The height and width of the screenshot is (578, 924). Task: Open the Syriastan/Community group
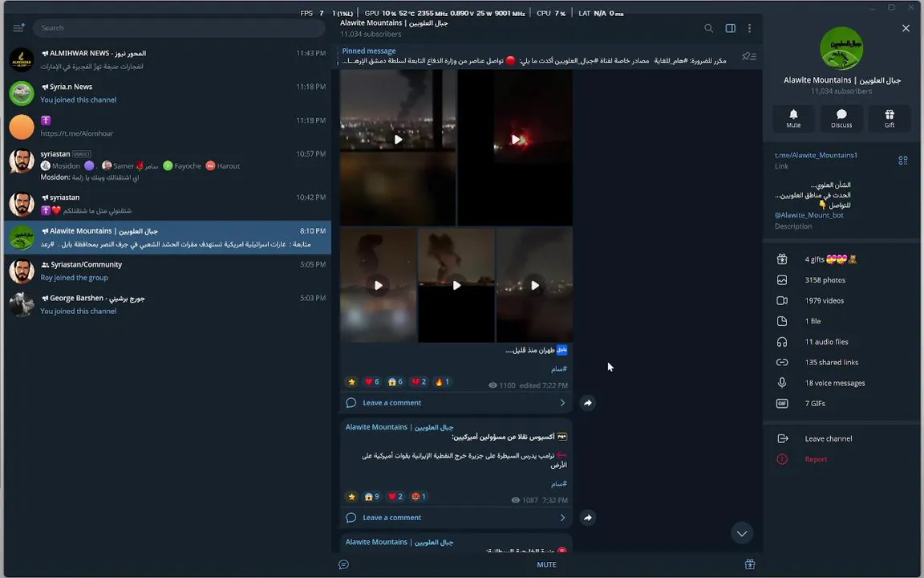coord(168,271)
